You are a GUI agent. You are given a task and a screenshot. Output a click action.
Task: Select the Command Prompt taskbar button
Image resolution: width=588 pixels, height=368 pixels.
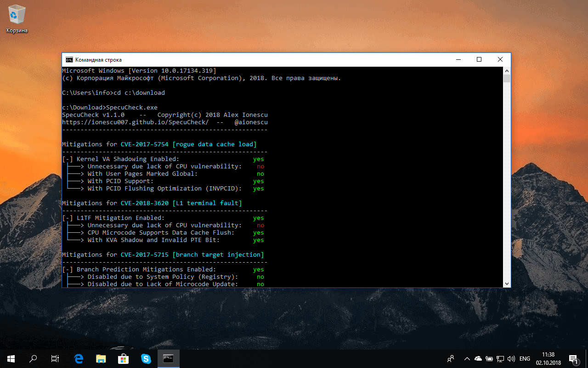[x=169, y=359]
